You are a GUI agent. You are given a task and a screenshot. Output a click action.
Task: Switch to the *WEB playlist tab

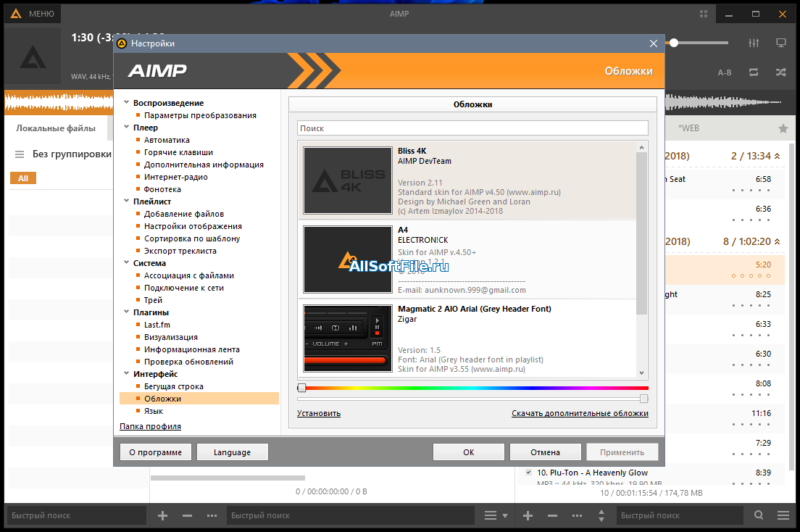coord(689,128)
